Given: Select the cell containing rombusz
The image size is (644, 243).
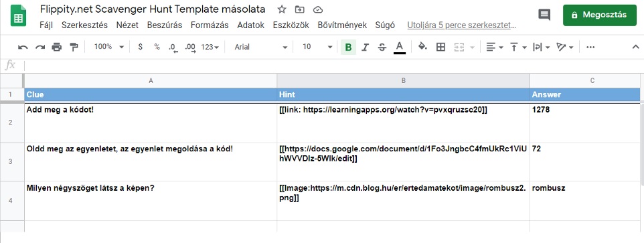Looking at the screenshot, I should click(x=585, y=201).
